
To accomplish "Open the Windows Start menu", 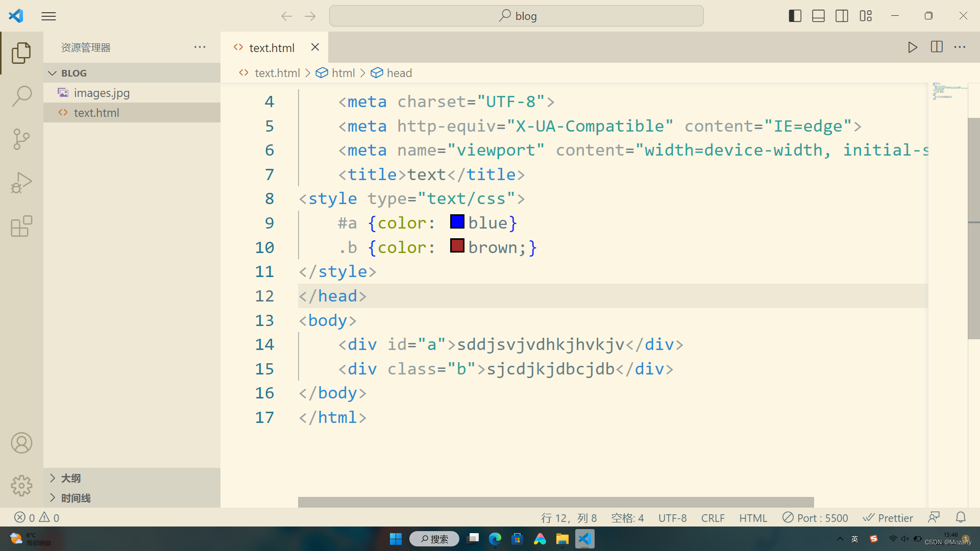I will [x=396, y=539].
